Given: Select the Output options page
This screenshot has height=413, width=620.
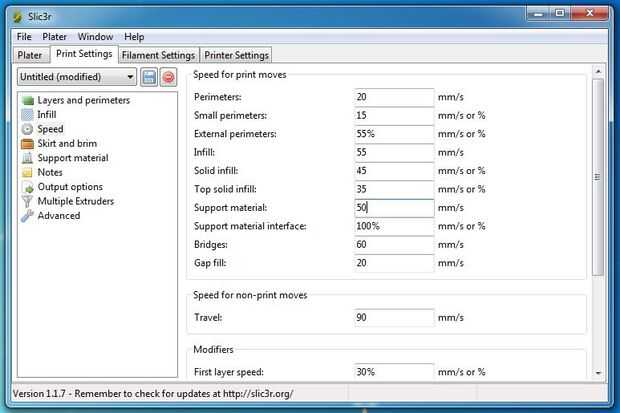Looking at the screenshot, I should [x=70, y=187].
